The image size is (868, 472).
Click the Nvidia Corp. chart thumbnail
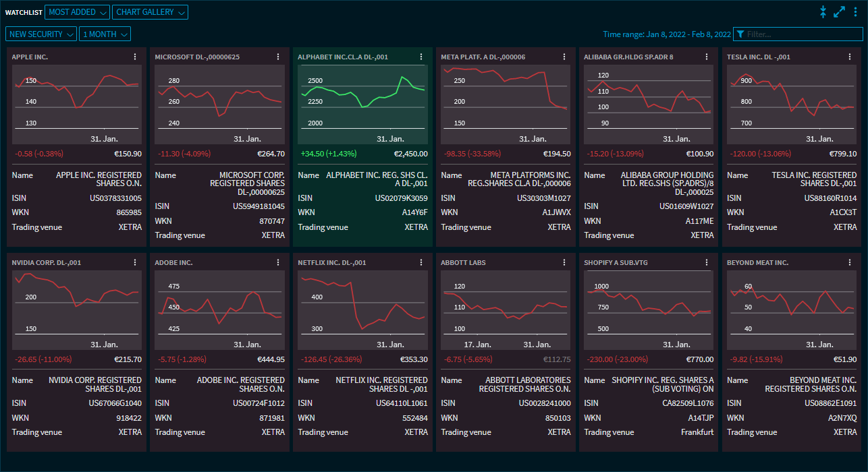point(76,309)
